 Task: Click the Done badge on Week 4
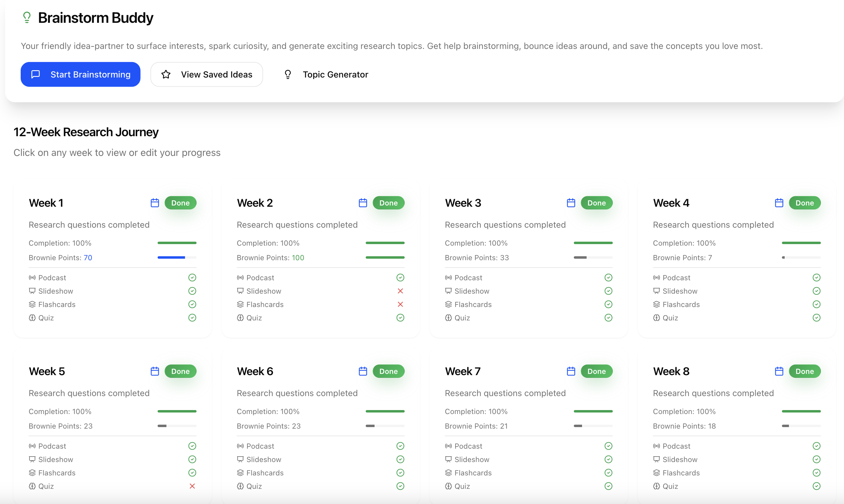[x=804, y=203]
